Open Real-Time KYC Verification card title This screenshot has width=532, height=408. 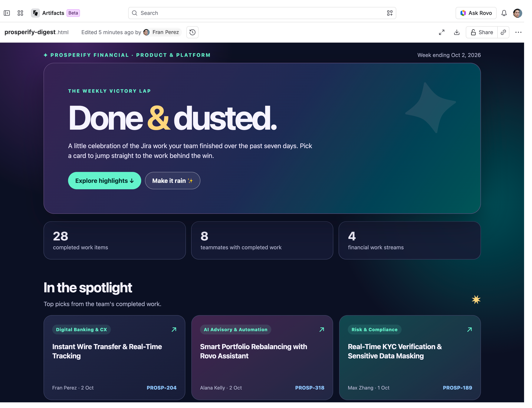395,351
